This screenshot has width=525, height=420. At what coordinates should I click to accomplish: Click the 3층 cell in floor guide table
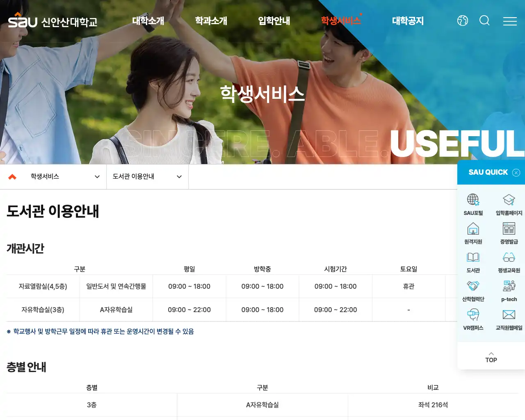click(92, 405)
